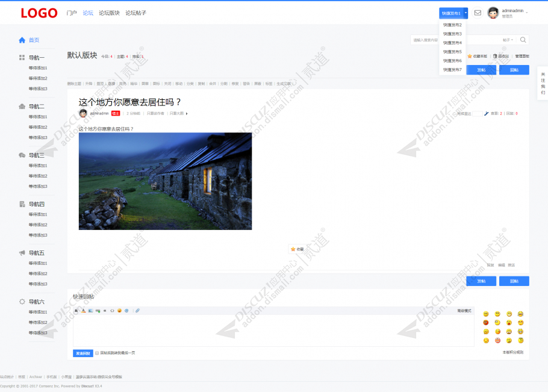548x392 pixels.
Task: Choose 快捷发布2 from the dropdown
Action: pyautogui.click(x=452, y=25)
